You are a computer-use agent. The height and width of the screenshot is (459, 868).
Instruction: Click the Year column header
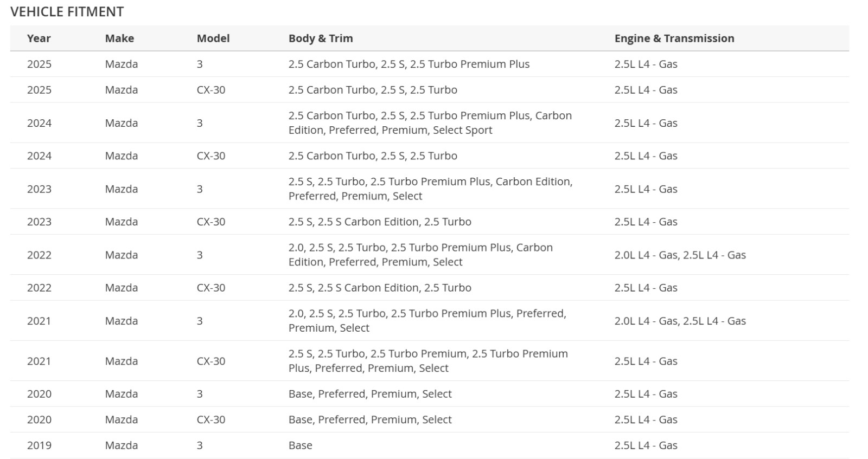pos(39,38)
